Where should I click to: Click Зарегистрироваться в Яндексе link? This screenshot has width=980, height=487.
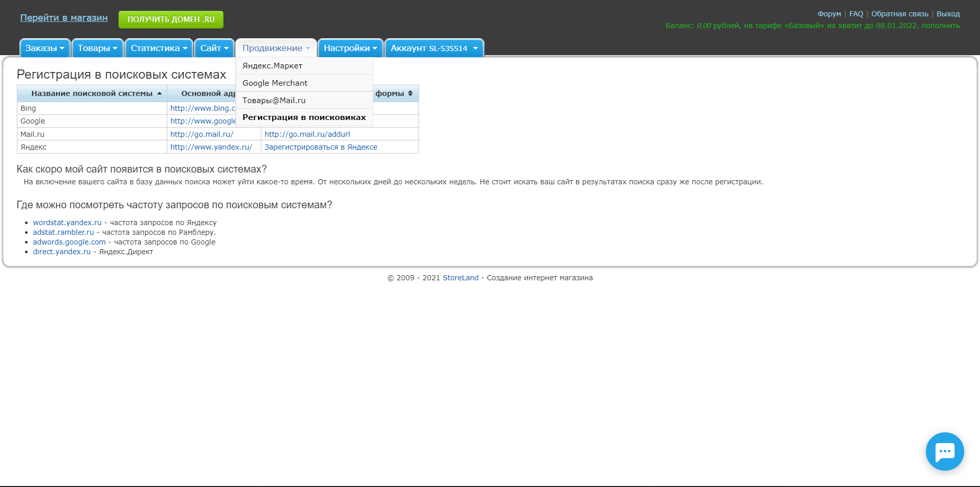[321, 147]
